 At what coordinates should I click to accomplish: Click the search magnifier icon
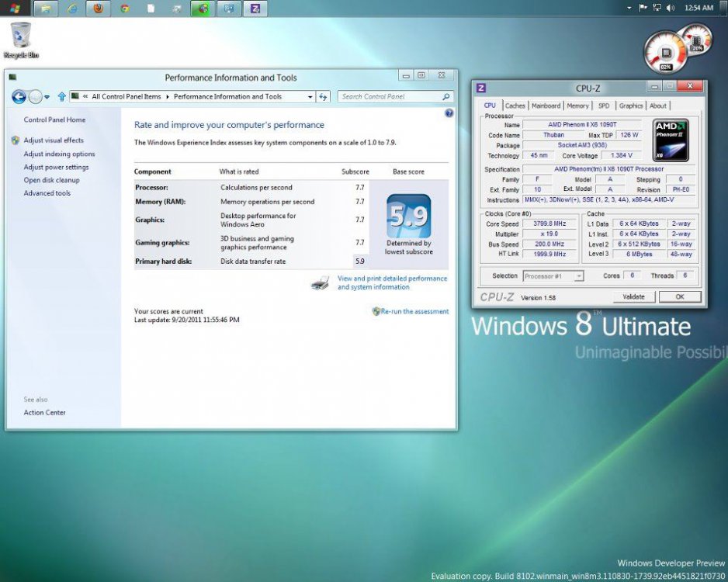[x=445, y=96]
